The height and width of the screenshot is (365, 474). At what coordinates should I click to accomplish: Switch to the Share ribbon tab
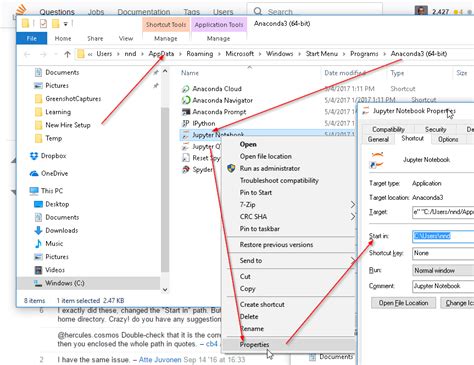(95, 38)
